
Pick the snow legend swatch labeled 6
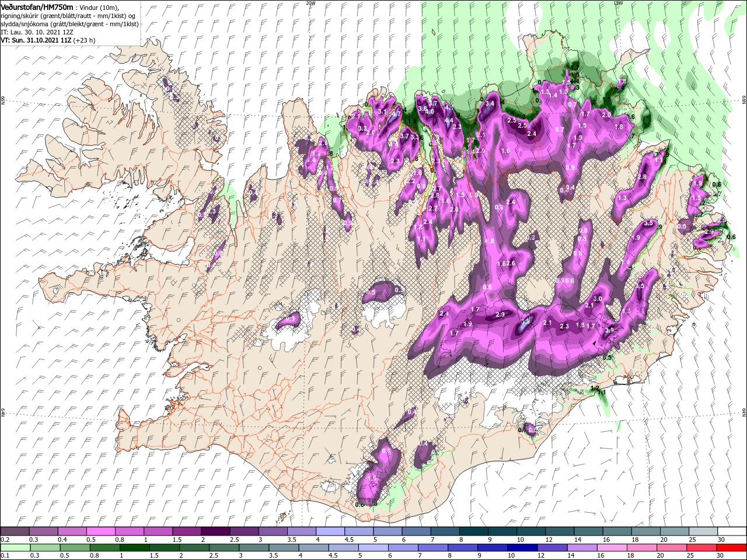coord(415,531)
